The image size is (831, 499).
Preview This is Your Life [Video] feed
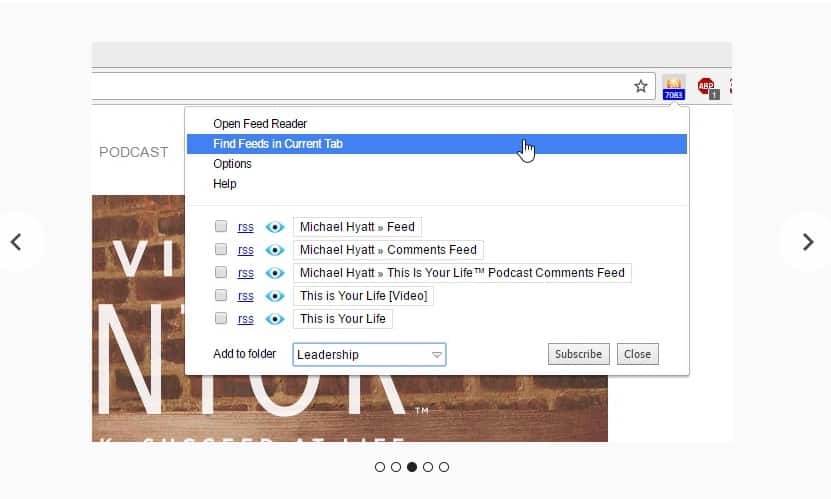275,296
